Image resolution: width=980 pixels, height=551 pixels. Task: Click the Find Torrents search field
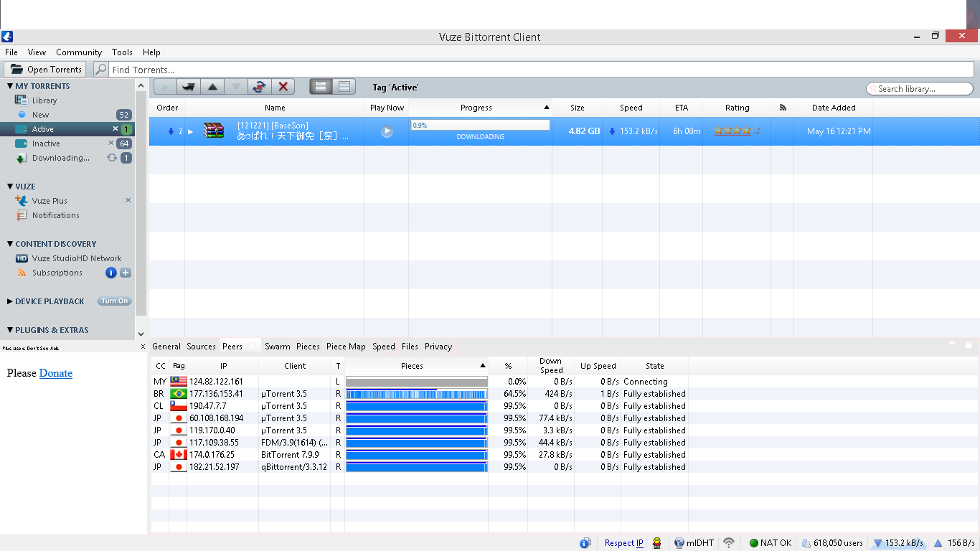pyautogui.click(x=542, y=70)
